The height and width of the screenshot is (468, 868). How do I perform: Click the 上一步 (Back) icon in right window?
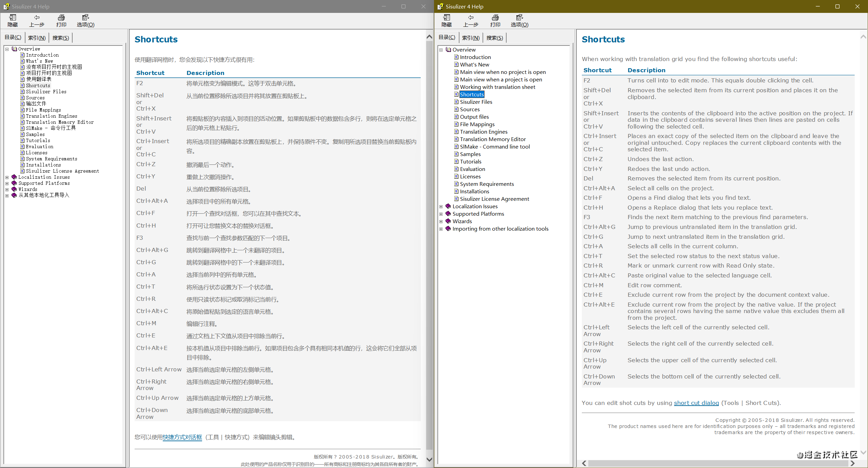point(471,18)
